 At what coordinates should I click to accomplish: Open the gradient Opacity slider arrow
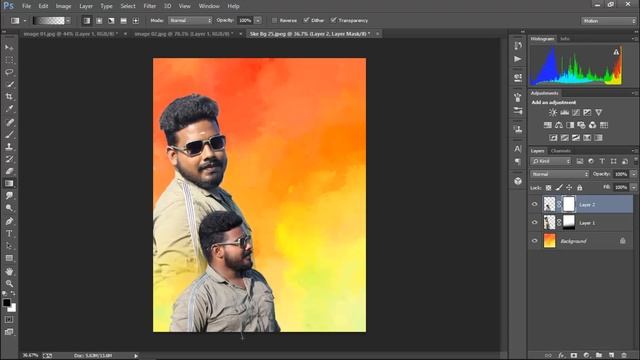pos(258,20)
